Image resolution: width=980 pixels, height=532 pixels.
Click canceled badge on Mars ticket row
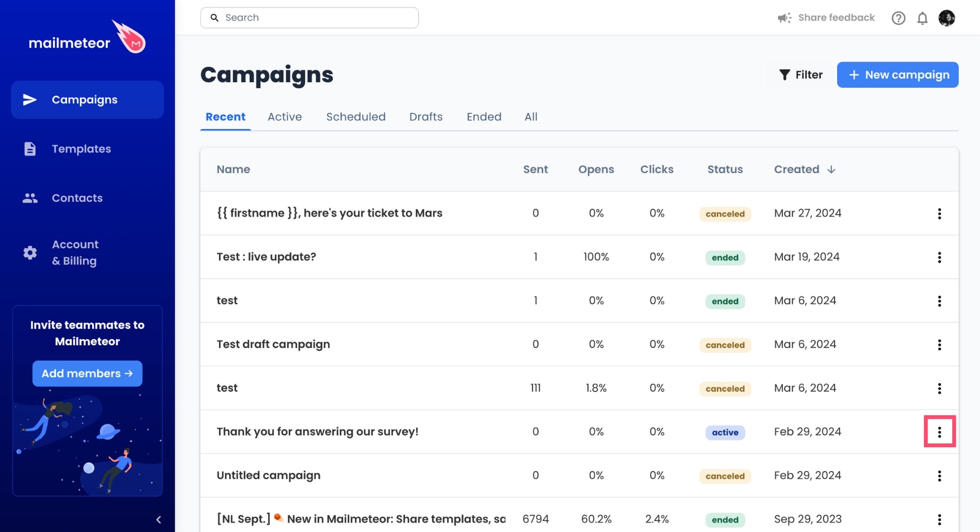point(725,214)
